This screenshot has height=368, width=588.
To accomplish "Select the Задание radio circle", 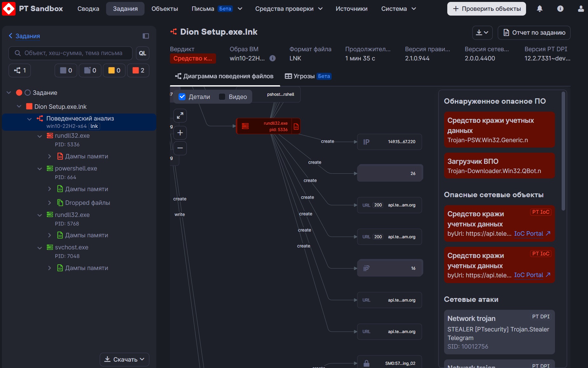I will [x=28, y=93].
